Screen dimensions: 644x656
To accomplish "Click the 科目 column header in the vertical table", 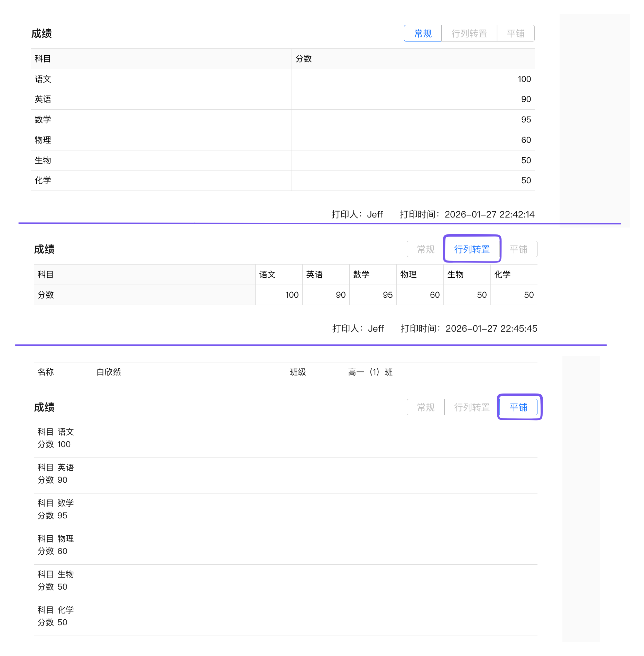I will (x=43, y=59).
